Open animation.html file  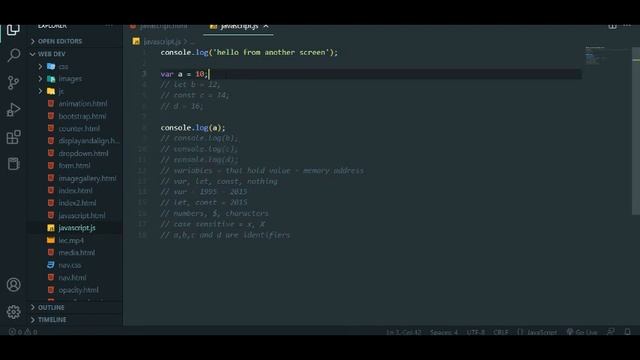coord(83,104)
